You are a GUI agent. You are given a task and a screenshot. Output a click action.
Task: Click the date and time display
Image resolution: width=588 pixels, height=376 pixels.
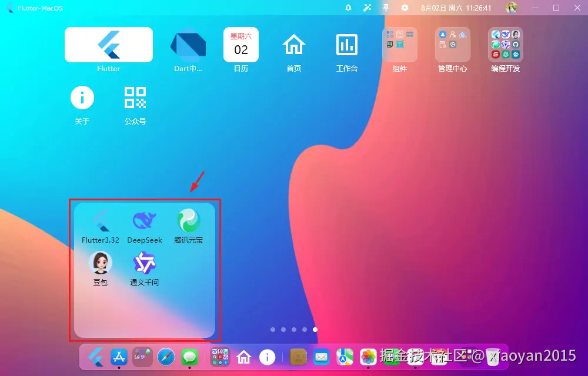coord(456,8)
